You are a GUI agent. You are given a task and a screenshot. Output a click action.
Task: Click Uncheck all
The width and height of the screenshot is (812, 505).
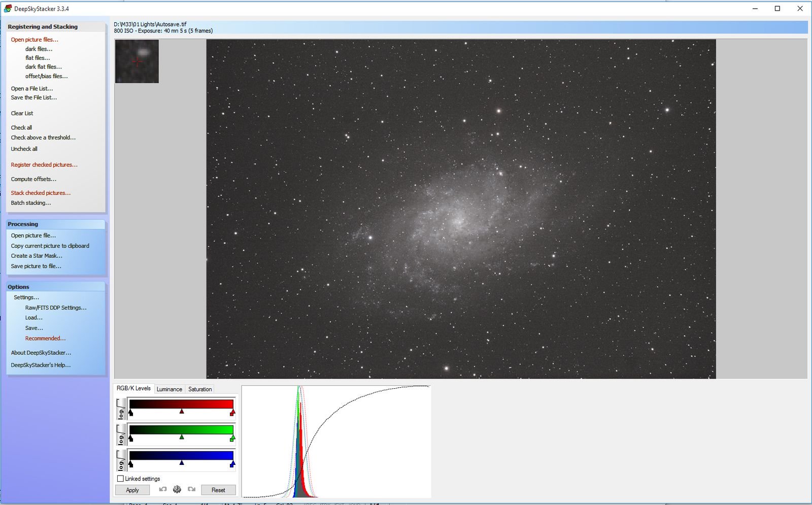click(24, 149)
